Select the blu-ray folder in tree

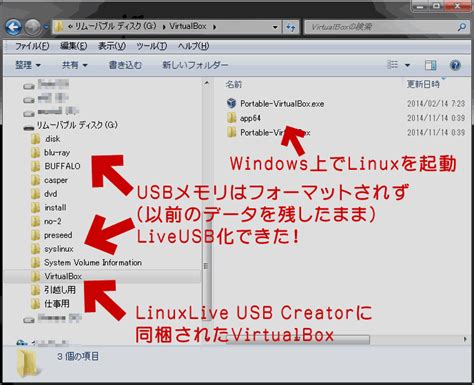tap(57, 153)
